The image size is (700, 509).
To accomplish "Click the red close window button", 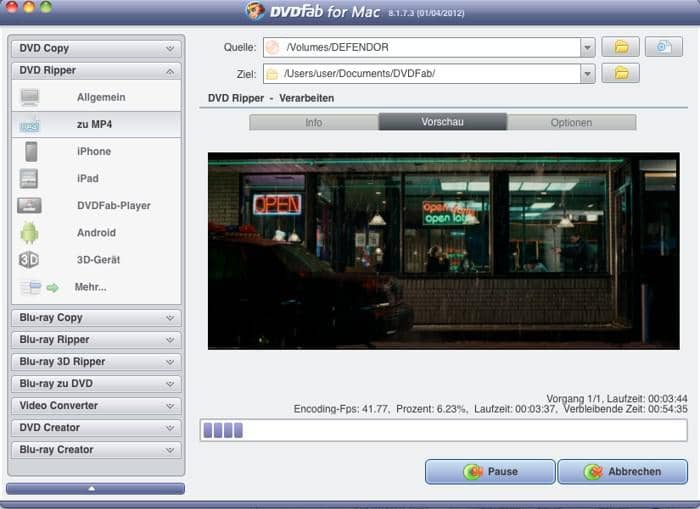I will (11, 7).
